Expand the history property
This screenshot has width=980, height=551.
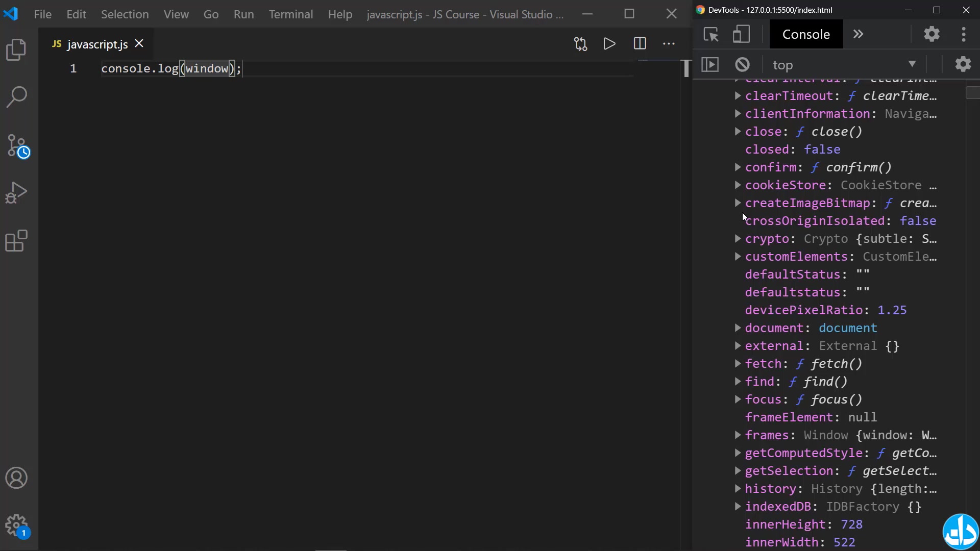pos(738,489)
